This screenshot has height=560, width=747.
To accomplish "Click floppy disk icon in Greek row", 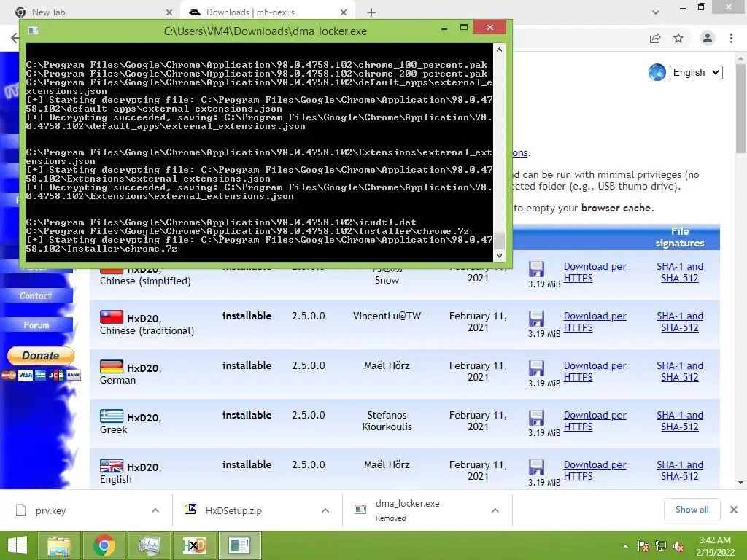I will (536, 418).
